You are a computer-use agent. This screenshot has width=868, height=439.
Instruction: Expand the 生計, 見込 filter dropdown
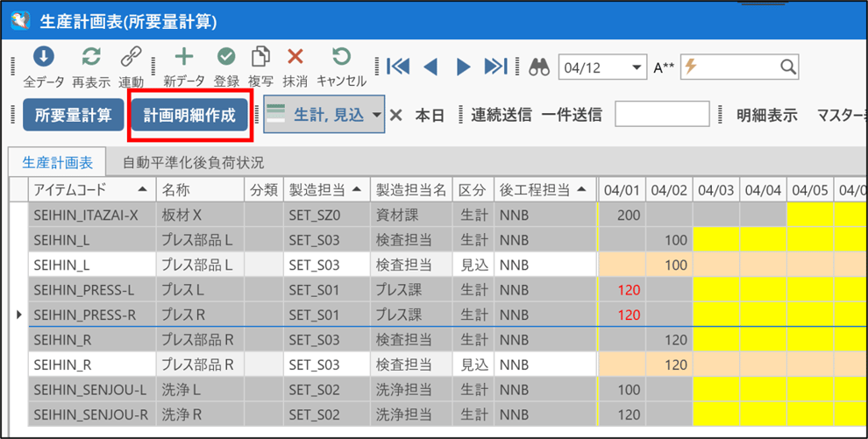(376, 115)
